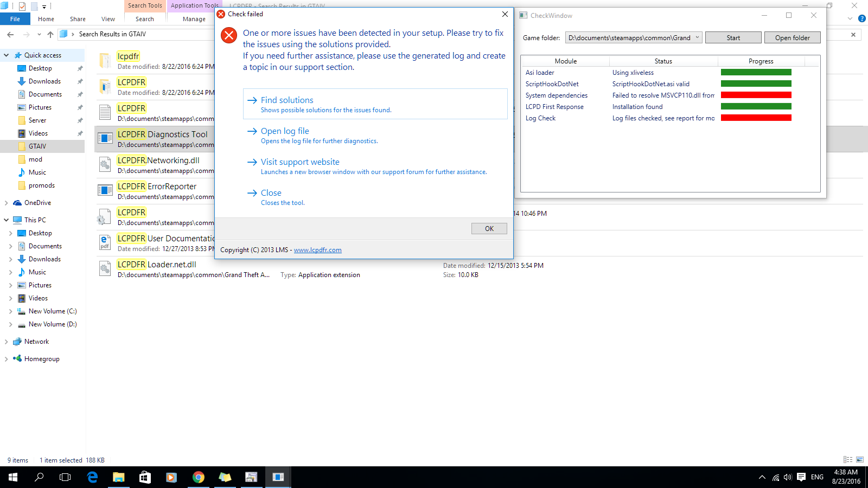The width and height of the screenshot is (868, 488).
Task: Click Progress column header in CheckWindow
Action: [761, 61]
